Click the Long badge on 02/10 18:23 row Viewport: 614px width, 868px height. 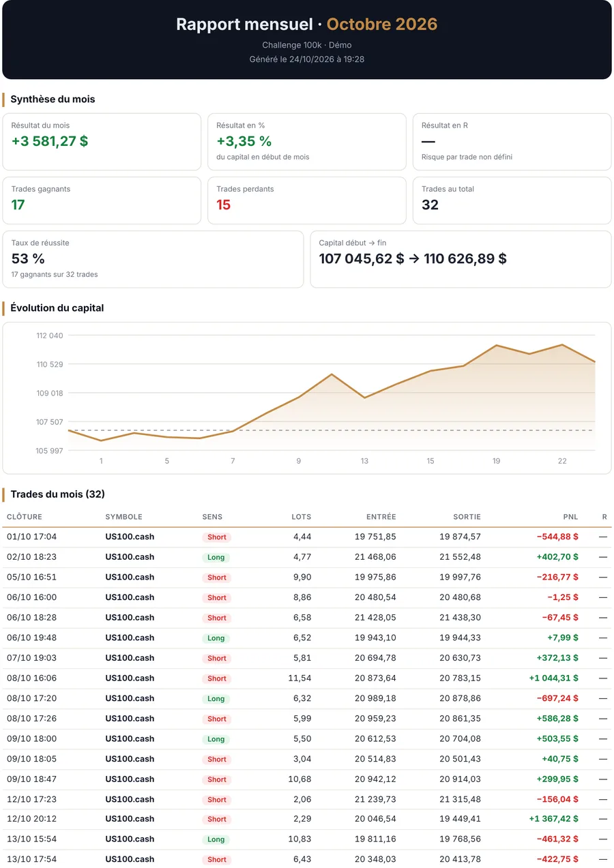tap(216, 557)
